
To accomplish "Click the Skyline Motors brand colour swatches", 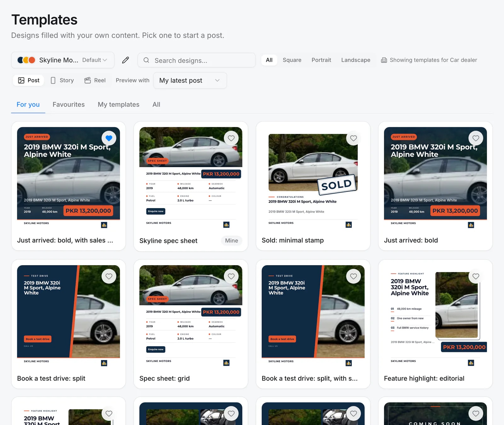I will [26, 60].
